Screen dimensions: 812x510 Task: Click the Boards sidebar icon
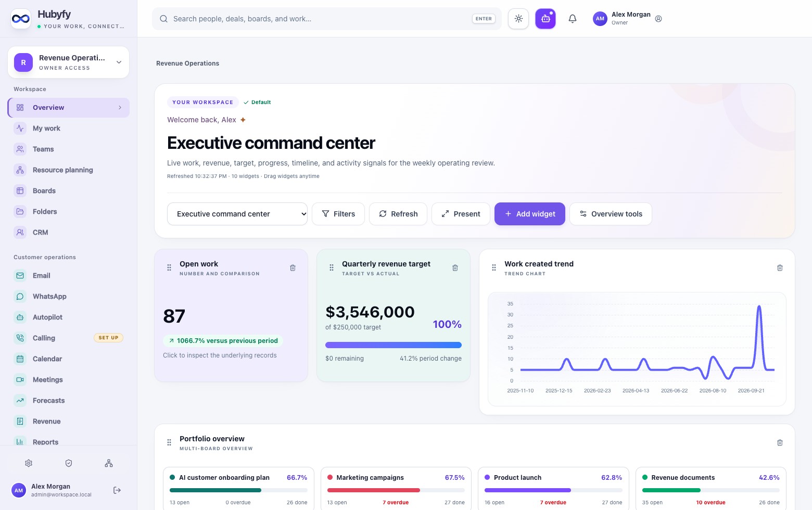click(20, 191)
